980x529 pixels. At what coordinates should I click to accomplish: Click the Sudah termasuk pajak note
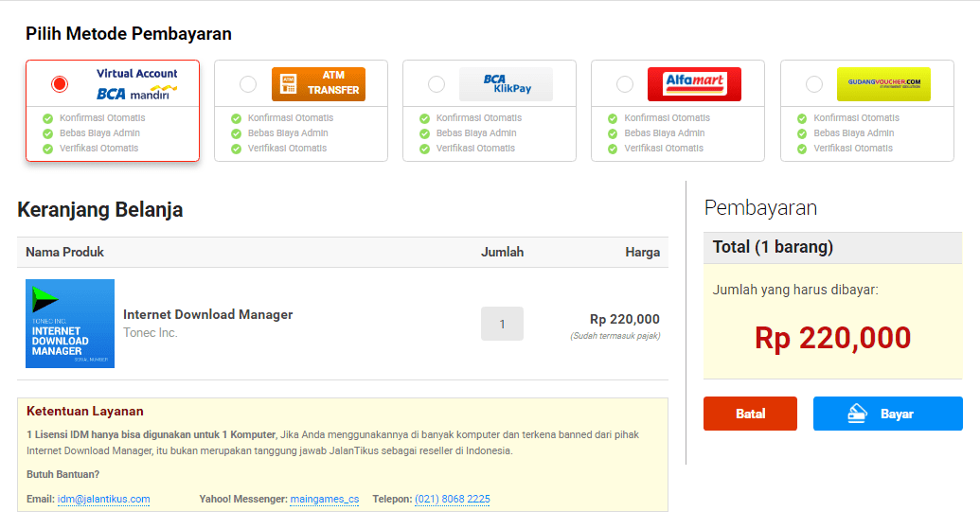615,336
